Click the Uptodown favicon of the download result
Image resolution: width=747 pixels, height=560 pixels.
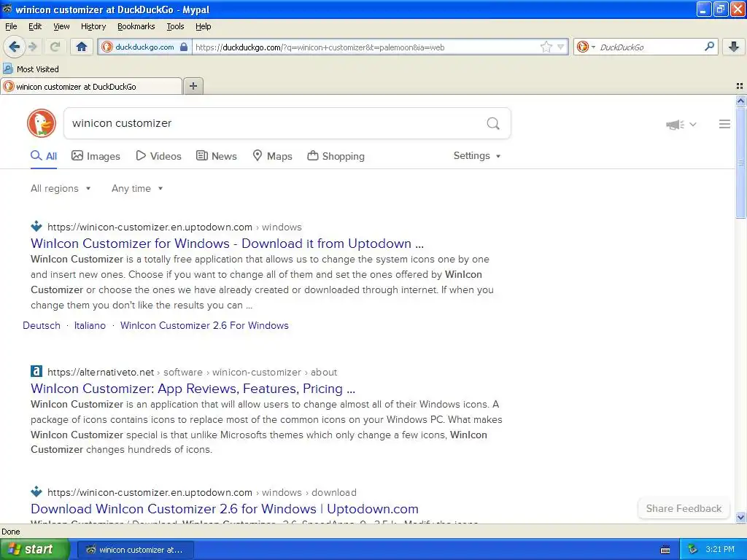tap(36, 492)
